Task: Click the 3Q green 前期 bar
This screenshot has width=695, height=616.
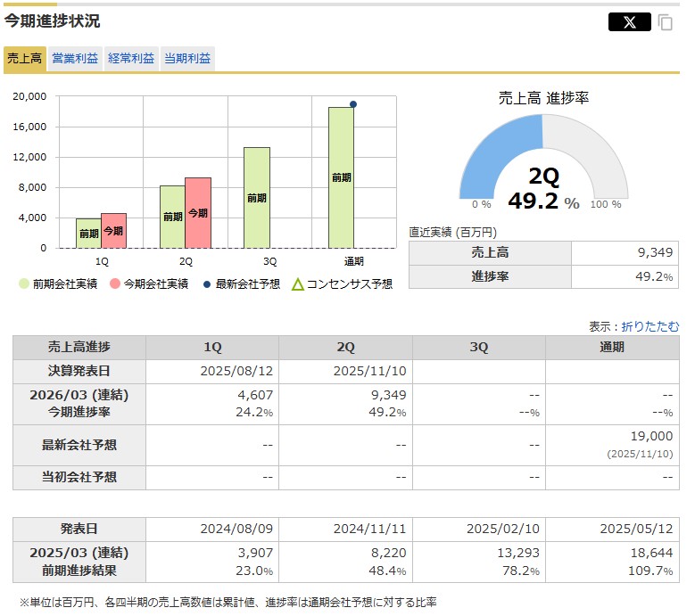Action: point(257,198)
